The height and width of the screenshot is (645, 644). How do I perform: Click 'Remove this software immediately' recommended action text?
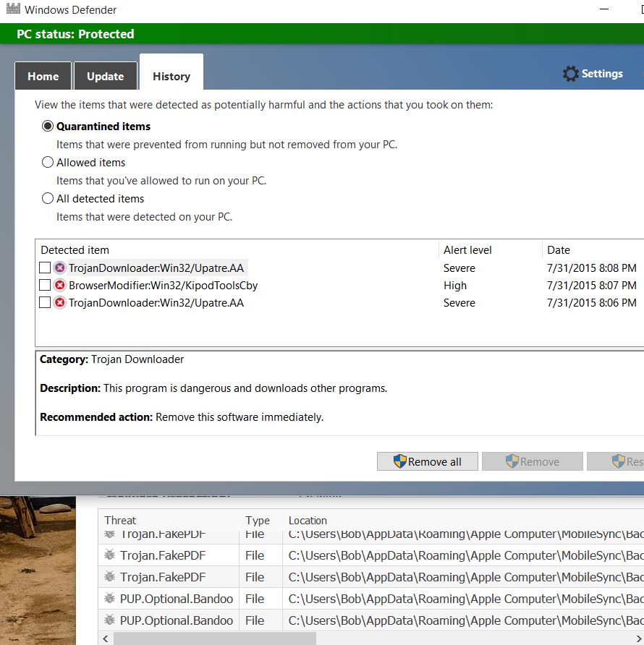tap(240, 417)
